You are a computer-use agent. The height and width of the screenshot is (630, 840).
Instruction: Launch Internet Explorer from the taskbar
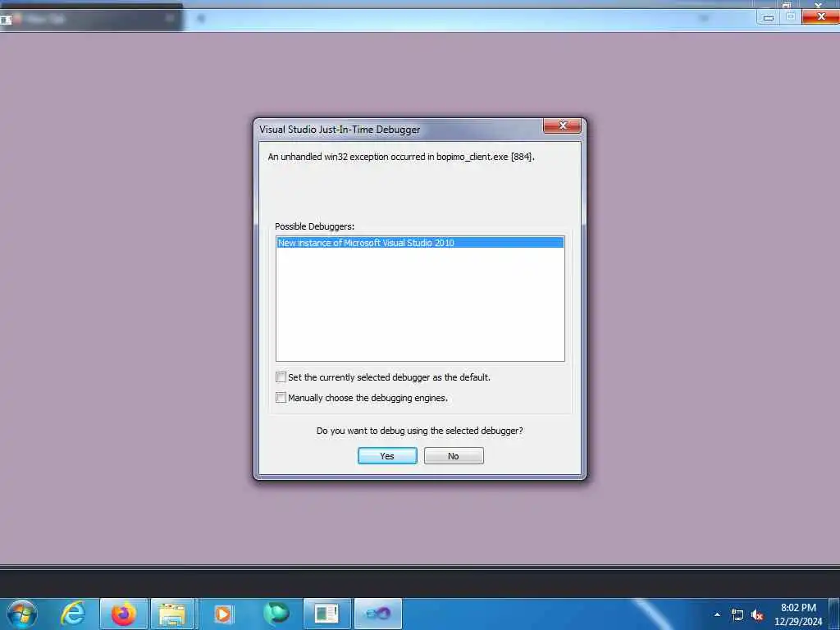(73, 614)
